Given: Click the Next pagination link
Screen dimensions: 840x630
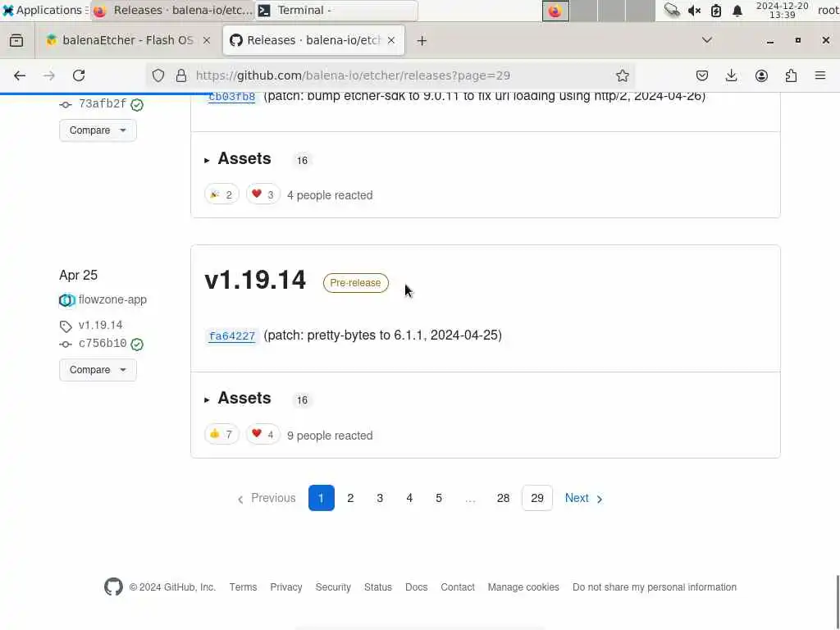Looking at the screenshot, I should [x=584, y=498].
